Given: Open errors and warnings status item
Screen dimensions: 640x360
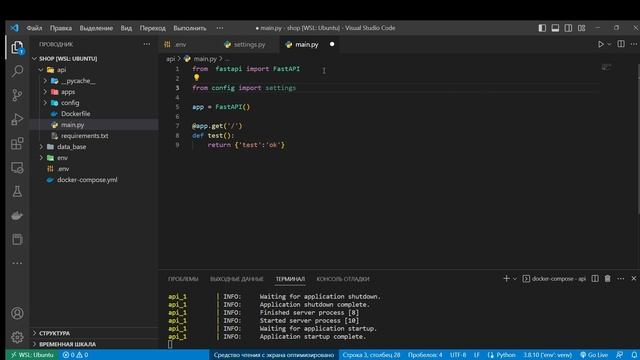Looking at the screenshot, I should click(76, 355).
